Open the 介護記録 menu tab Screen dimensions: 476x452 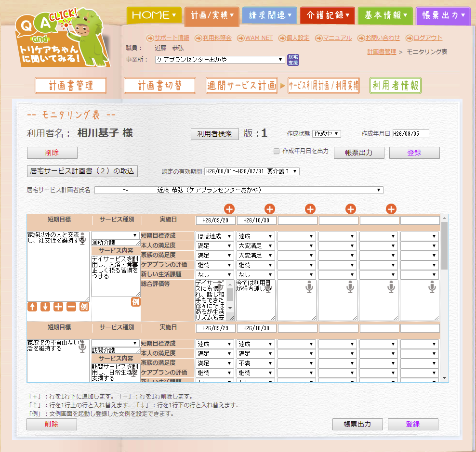coord(327,15)
